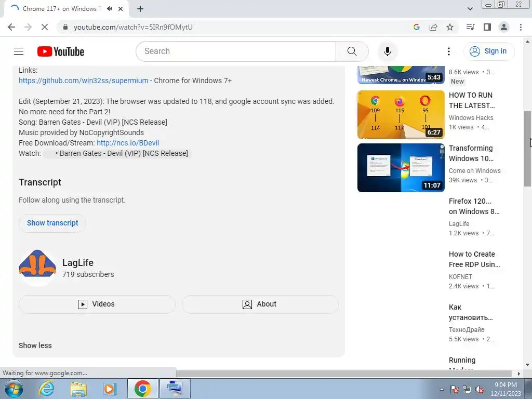
Task: Open the github.com/win32ss/supermium link
Action: [x=84, y=81]
